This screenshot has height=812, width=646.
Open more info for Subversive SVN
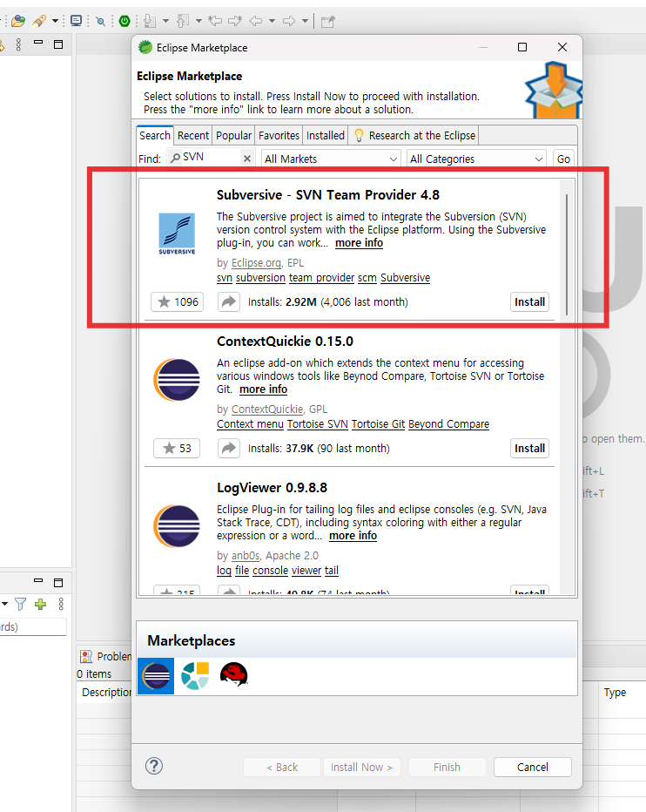point(359,243)
